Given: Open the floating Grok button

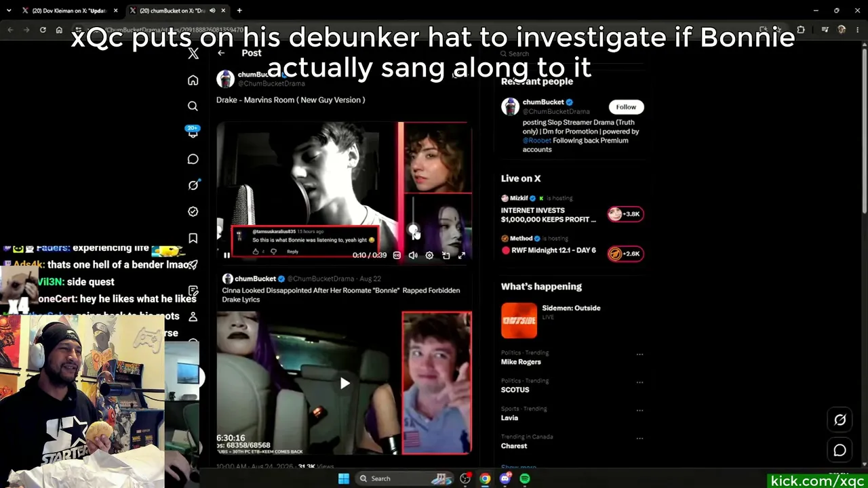Looking at the screenshot, I should click(x=840, y=420).
